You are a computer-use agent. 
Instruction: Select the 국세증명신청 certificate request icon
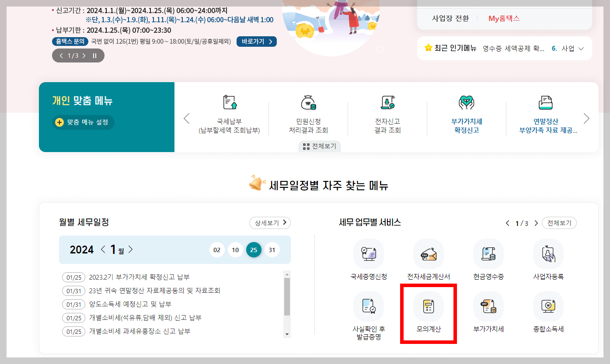[368, 259]
